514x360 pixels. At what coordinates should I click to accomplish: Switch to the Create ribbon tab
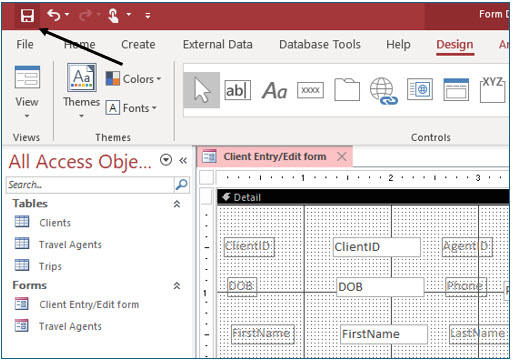tap(138, 44)
